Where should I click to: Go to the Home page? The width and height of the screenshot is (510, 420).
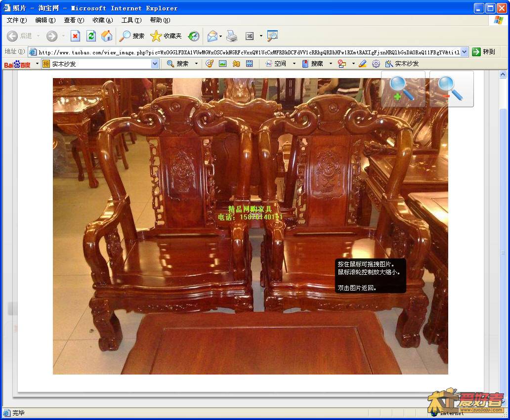coord(107,36)
